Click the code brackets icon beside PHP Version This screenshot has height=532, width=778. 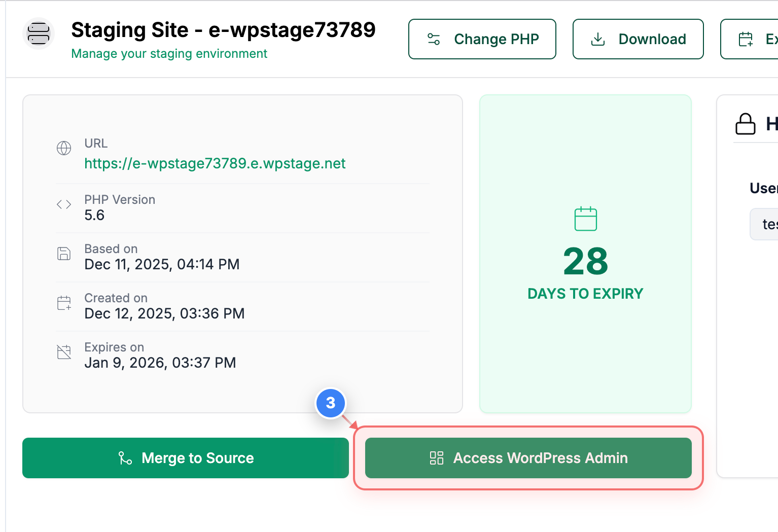pyautogui.click(x=64, y=204)
